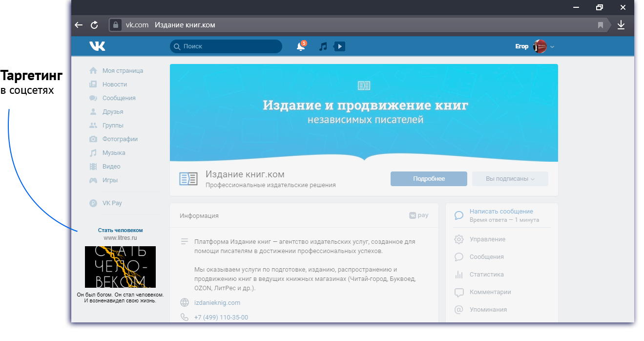Image resolution: width=644 pixels, height=341 pixels.
Task: Click the film icon beside Видео
Action: pos(93,167)
